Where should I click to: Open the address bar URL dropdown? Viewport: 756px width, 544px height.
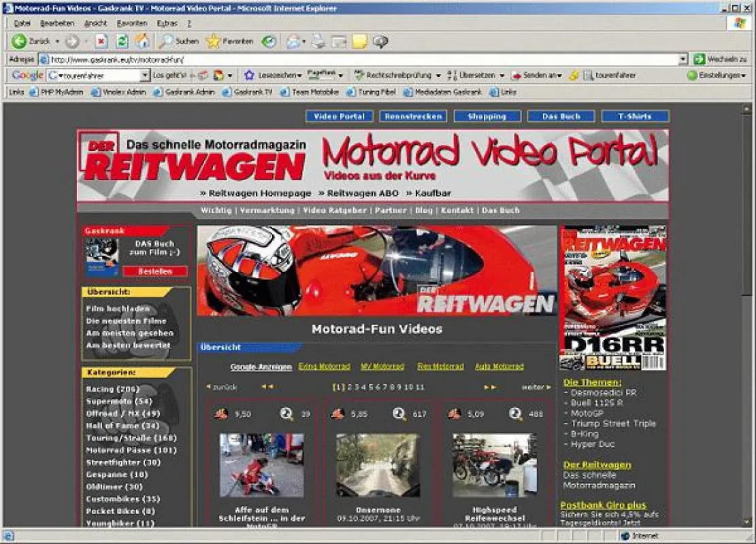(x=683, y=59)
